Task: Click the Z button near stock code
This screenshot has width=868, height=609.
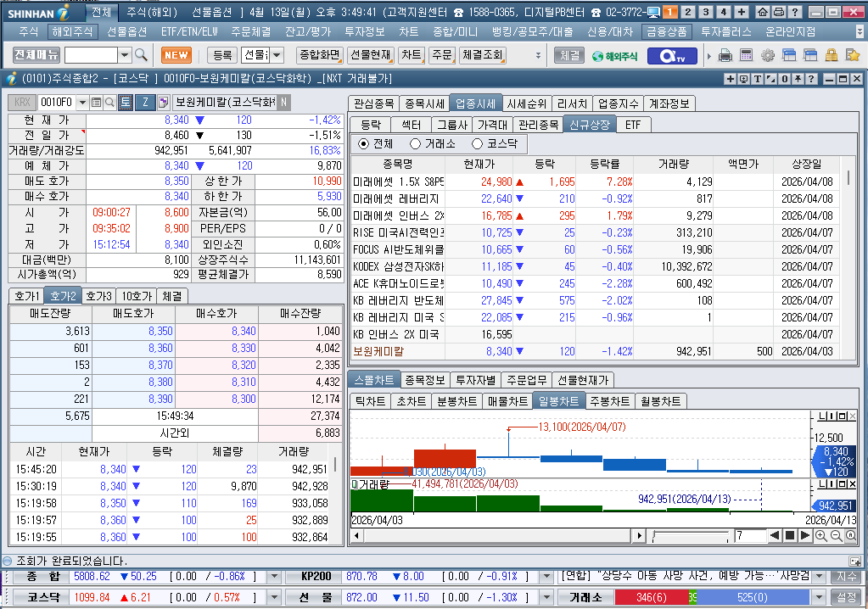Action: (x=145, y=103)
